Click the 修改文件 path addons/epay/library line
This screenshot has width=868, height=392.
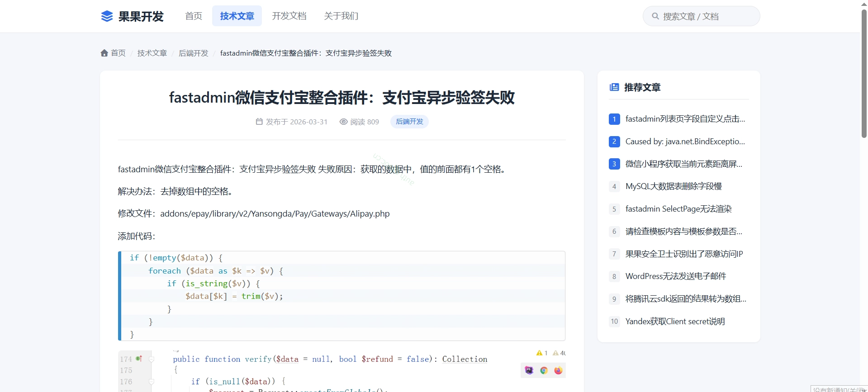(254, 213)
